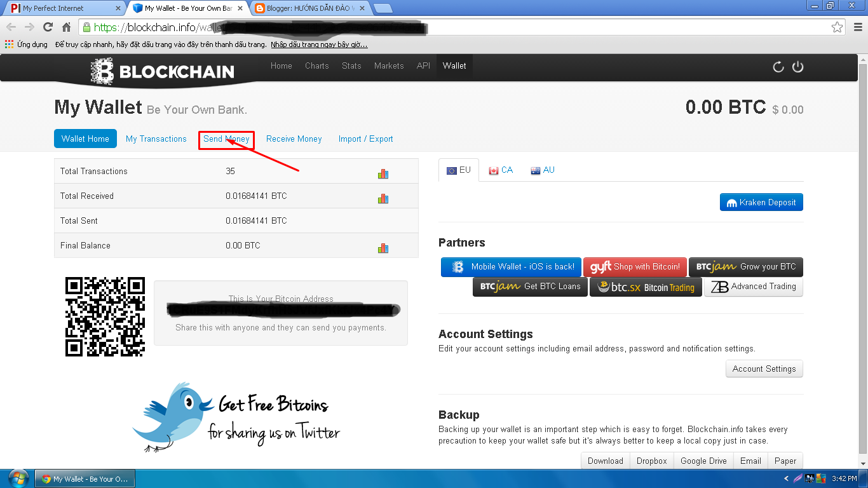Click the browser address bar

coord(463,27)
